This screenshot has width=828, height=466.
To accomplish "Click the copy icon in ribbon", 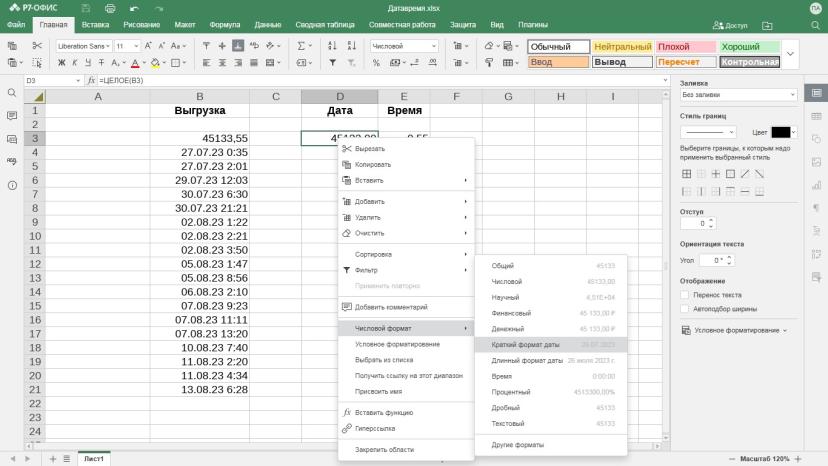I will pyautogui.click(x=12, y=46).
